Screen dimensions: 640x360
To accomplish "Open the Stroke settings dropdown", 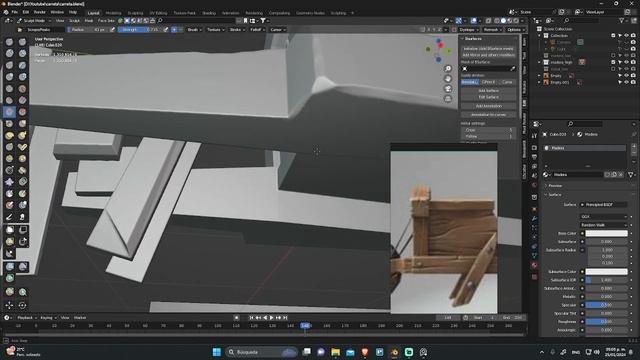I will (x=237, y=30).
